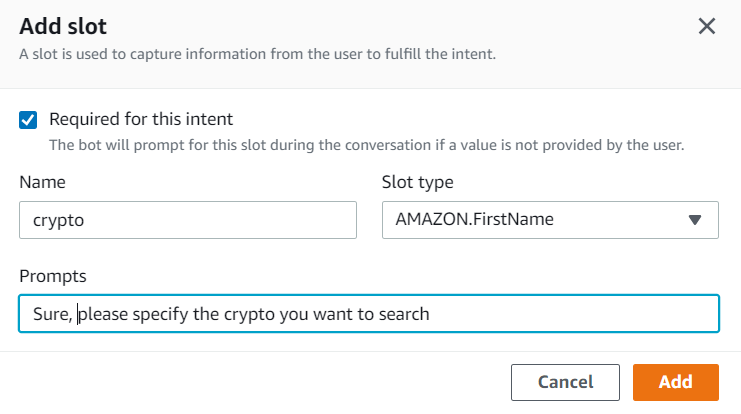This screenshot has height=414, width=741.
Task: Focus the Name input field
Action: coord(188,220)
